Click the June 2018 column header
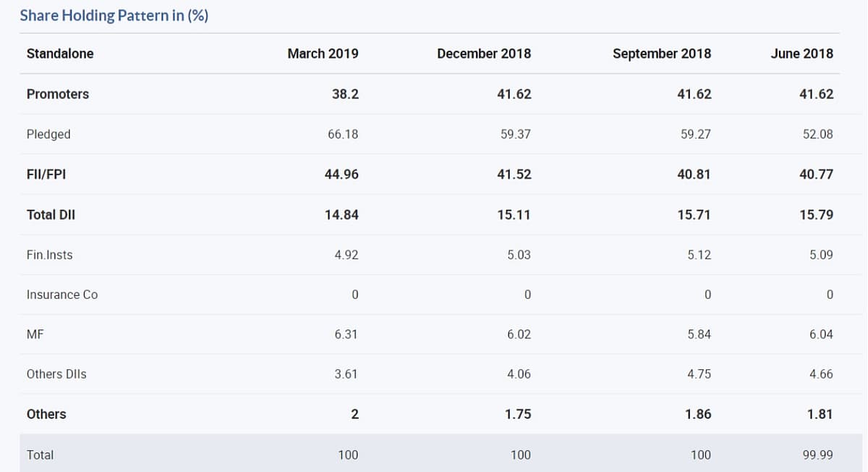This screenshot has width=868, height=472. (x=801, y=54)
